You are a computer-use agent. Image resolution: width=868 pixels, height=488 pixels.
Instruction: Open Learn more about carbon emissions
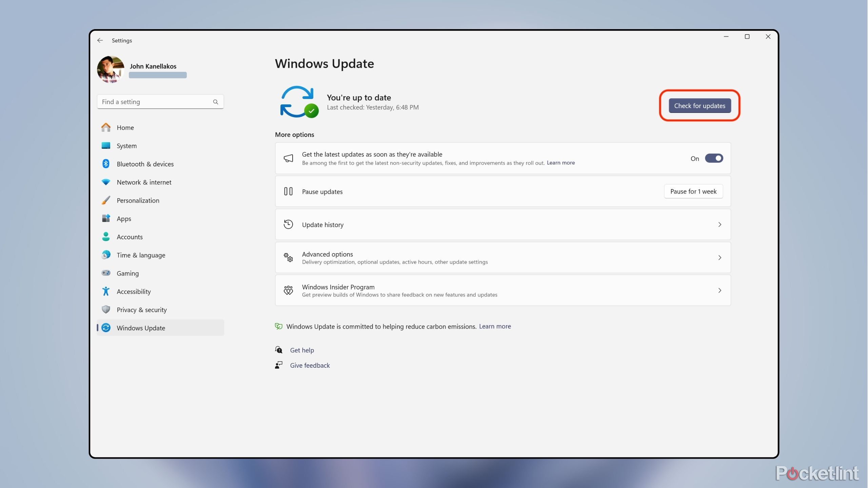[x=495, y=326]
